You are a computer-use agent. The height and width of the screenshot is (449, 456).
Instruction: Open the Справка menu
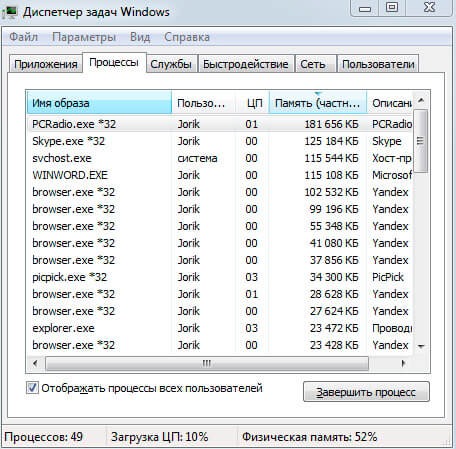click(x=187, y=37)
